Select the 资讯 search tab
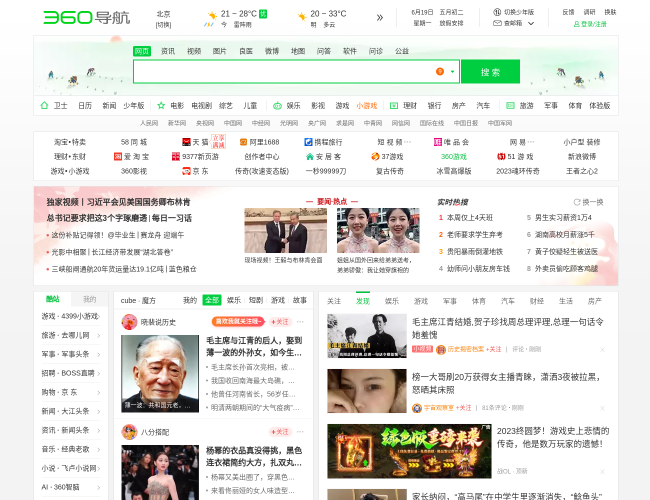The image size is (650, 500). (168, 51)
